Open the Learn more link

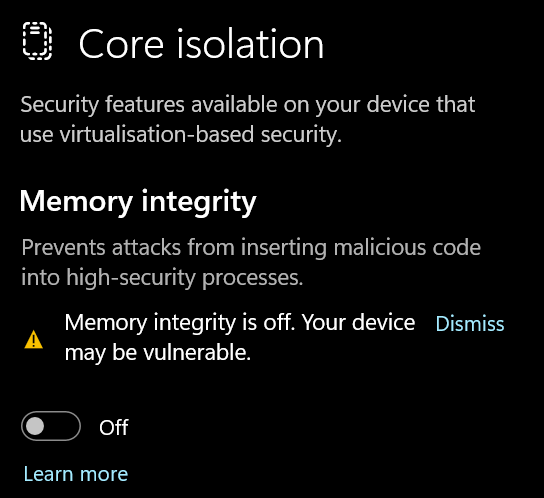pyautogui.click(x=76, y=474)
